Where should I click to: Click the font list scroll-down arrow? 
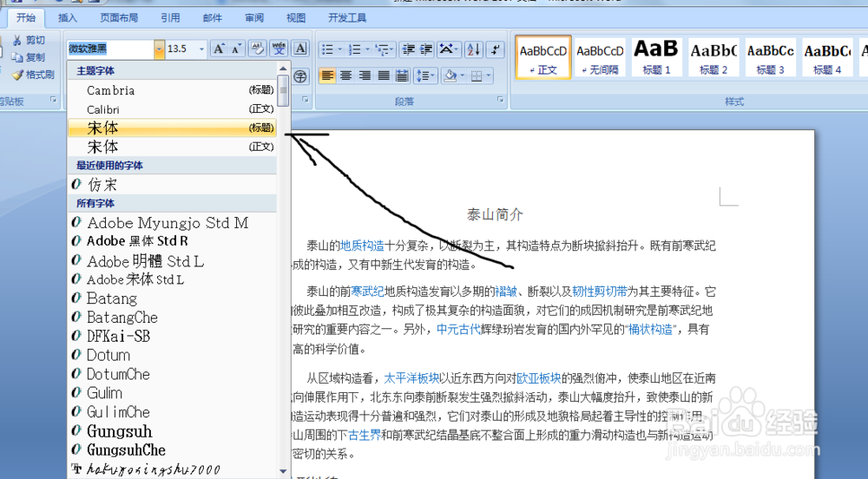[284, 472]
